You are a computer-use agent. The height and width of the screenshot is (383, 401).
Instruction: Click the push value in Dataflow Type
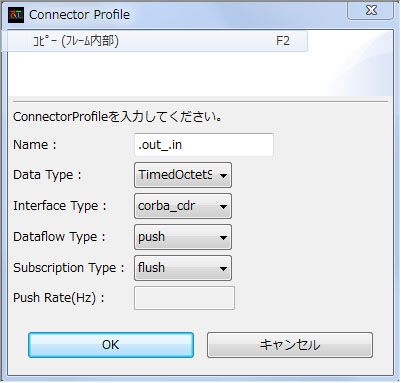click(151, 237)
